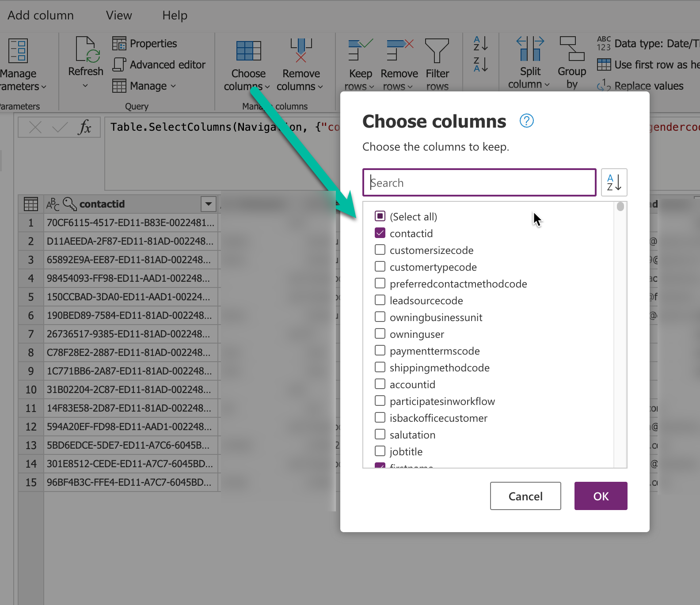
Task: Click the Keep rows icon
Action: click(360, 49)
